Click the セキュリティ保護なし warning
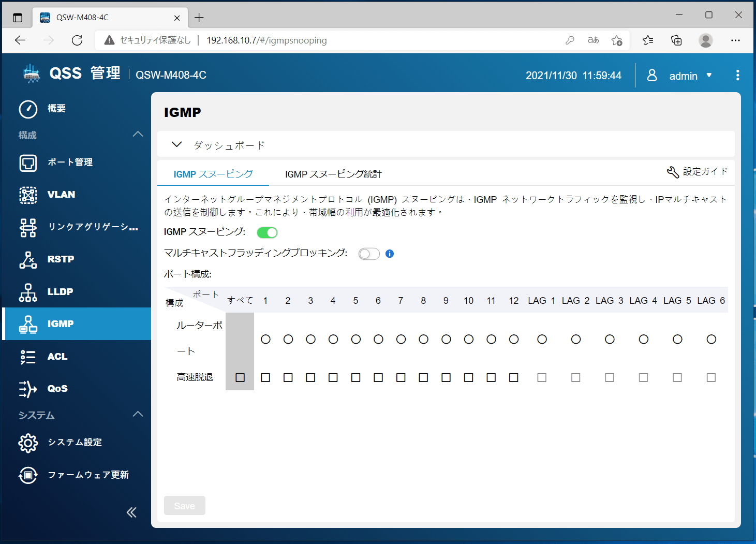This screenshot has width=756, height=544. click(x=147, y=40)
